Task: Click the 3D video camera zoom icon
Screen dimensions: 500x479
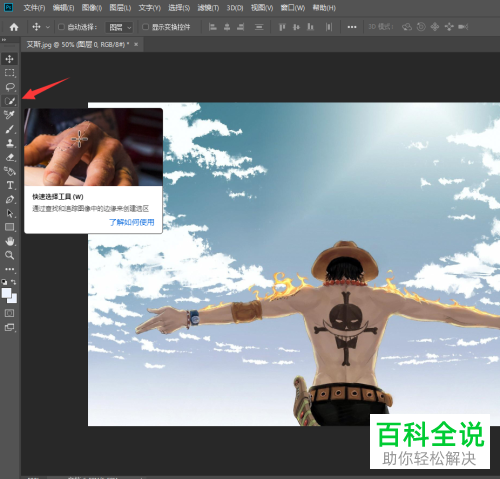Action: [463, 27]
